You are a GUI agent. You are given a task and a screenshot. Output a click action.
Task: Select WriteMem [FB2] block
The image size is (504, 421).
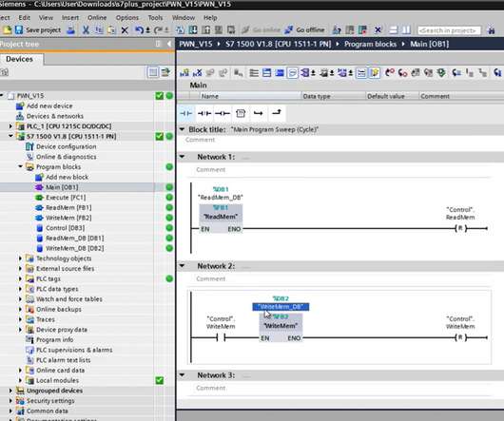(68, 218)
